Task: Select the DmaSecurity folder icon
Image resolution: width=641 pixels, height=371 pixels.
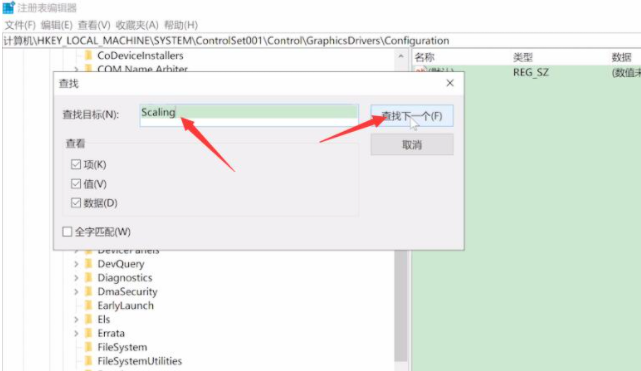Action: [88, 291]
